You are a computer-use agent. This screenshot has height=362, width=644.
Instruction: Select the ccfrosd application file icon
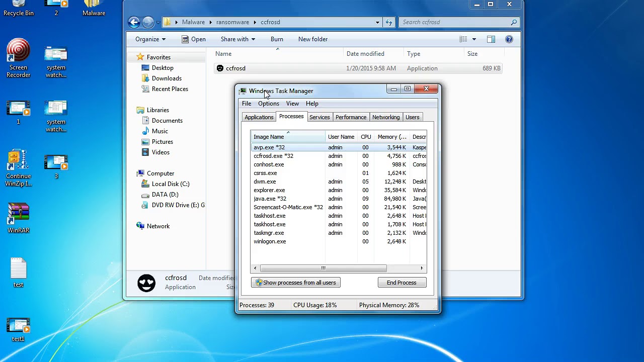point(220,68)
